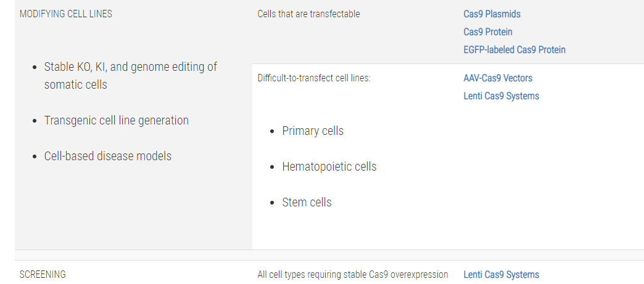Select the SCREENING row heading

click(x=43, y=275)
